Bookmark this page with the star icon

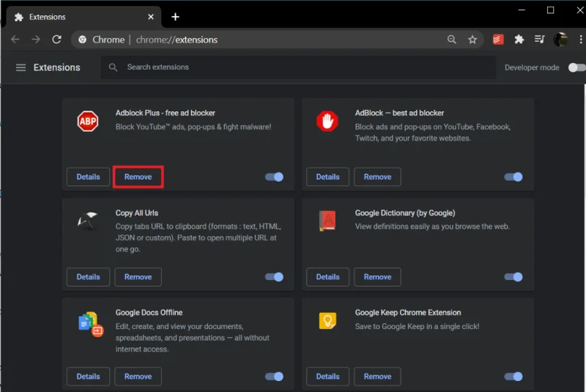pos(472,40)
